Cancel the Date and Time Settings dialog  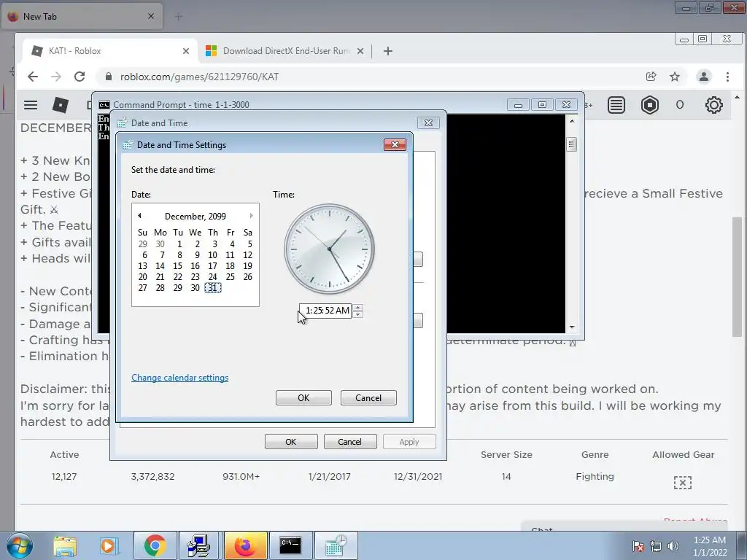pyautogui.click(x=368, y=398)
